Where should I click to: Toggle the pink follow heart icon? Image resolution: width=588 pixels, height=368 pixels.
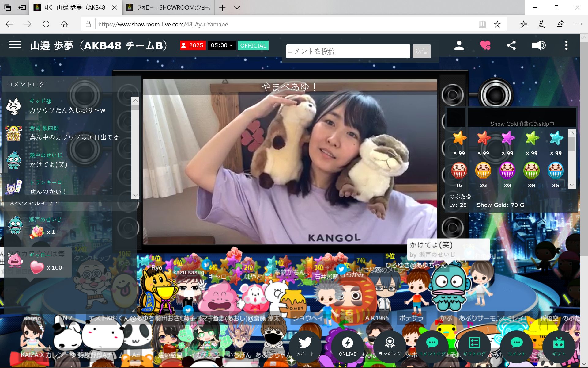[485, 45]
